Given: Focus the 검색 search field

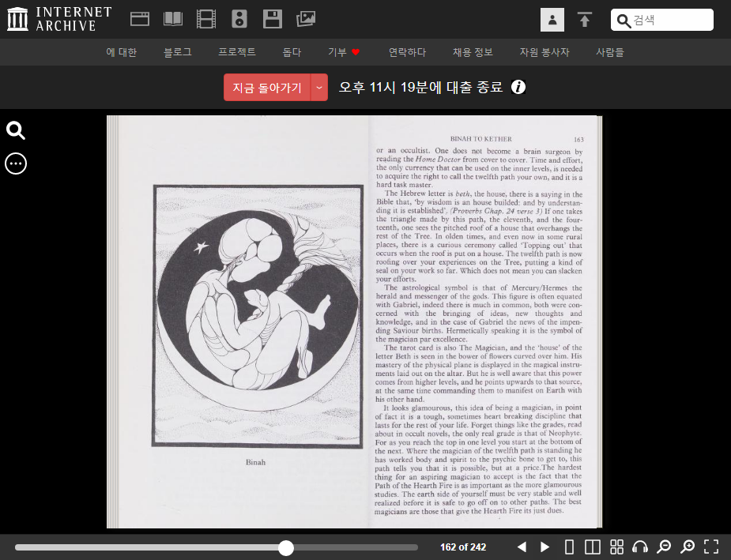Looking at the screenshot, I should point(662,20).
